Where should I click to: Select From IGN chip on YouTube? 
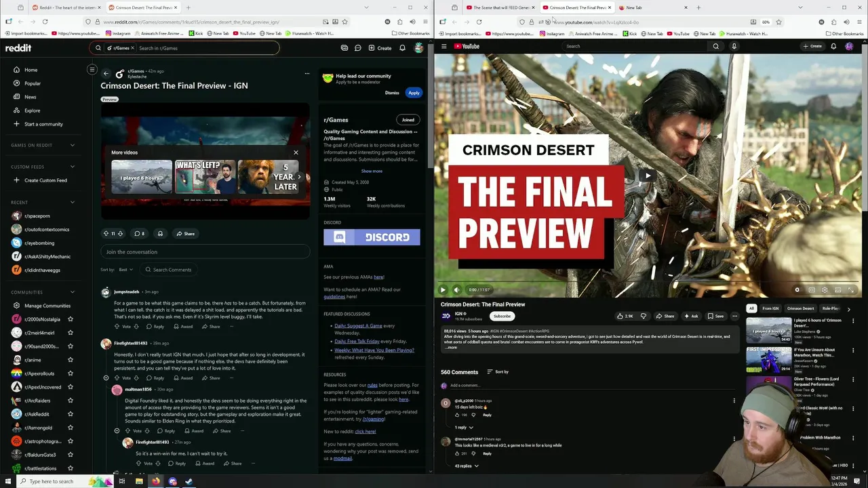pyautogui.click(x=770, y=308)
